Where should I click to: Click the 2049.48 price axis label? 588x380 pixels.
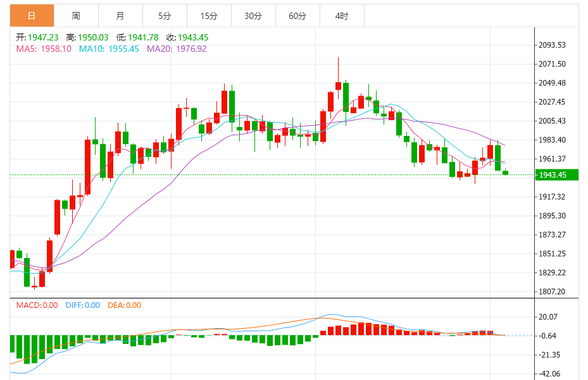552,83
